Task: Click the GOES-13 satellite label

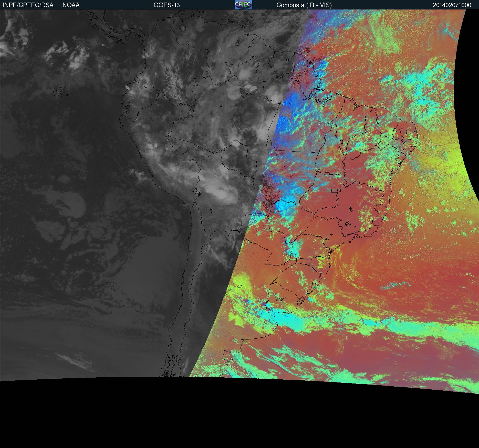Action: [x=167, y=5]
